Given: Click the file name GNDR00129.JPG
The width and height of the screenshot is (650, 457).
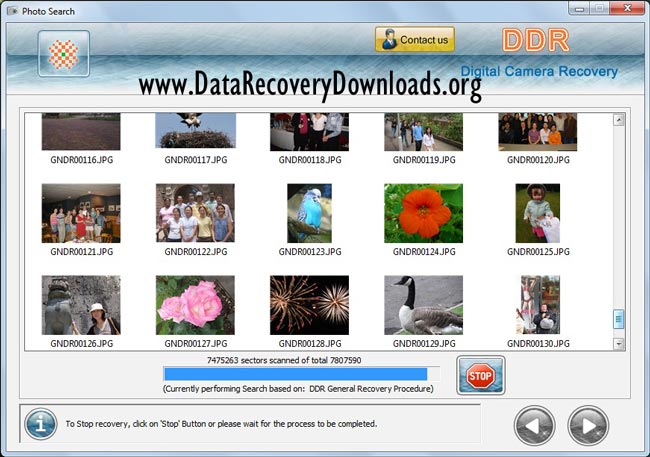Looking at the screenshot, I should (424, 344).
